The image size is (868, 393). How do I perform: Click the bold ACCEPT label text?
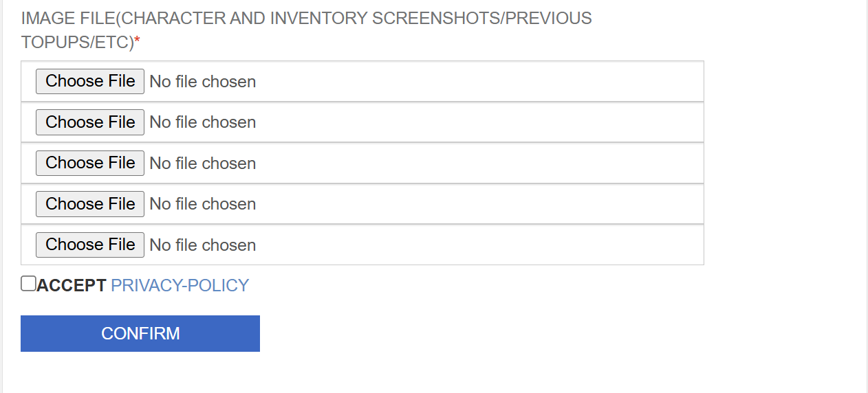point(72,286)
